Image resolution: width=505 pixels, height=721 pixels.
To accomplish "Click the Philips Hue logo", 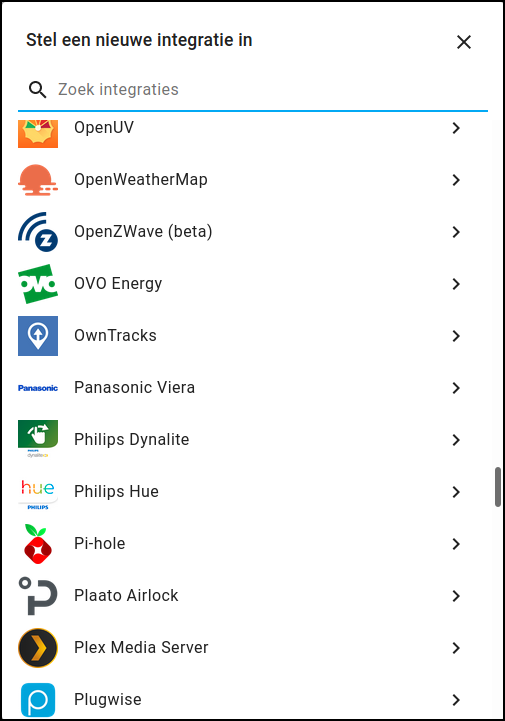I will coord(38,493).
